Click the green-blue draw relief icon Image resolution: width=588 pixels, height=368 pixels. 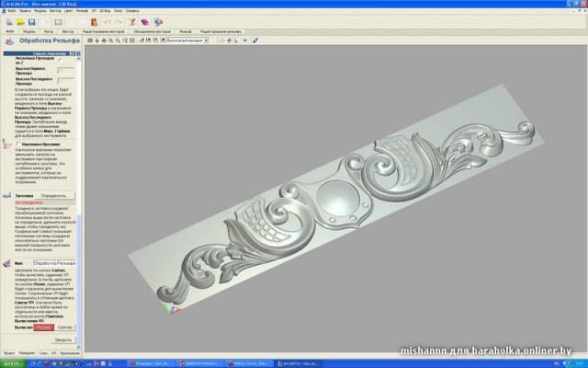255,40
